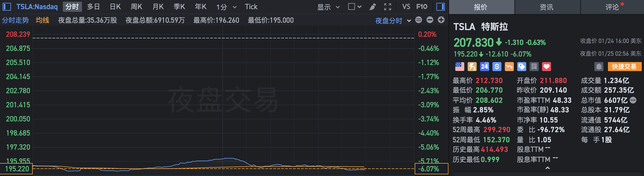Select the 分时 chart tab
The height and width of the screenshot is (176, 644).
pos(72,7)
